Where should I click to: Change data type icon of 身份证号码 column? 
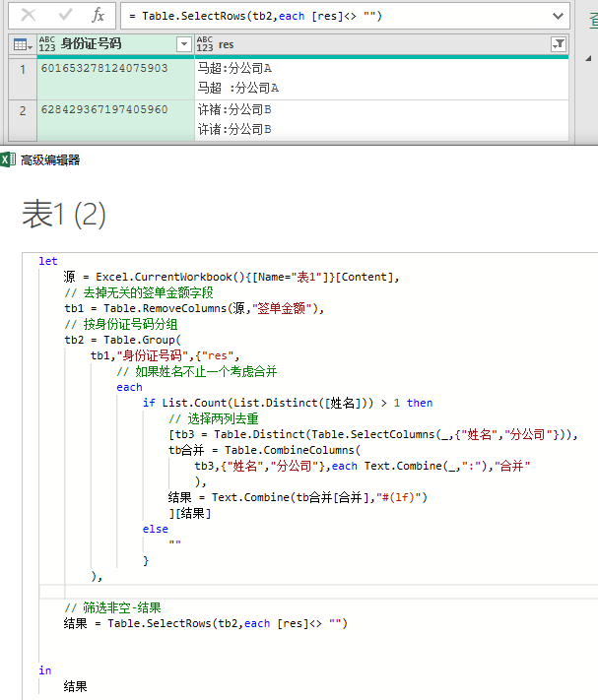point(47,44)
